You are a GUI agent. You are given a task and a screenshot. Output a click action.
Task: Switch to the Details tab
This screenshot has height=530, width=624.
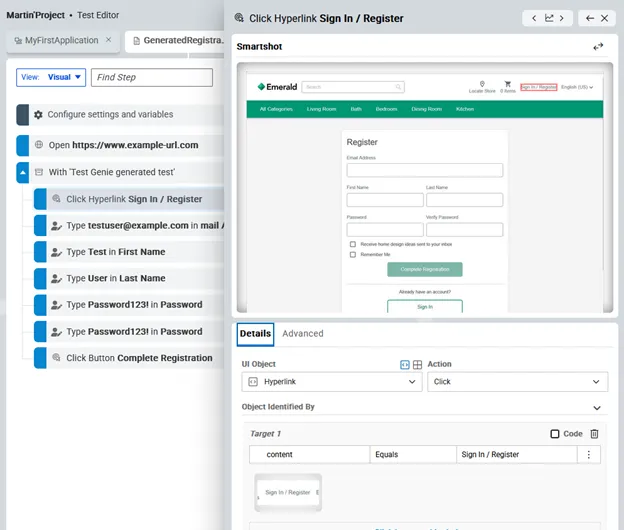click(255, 334)
